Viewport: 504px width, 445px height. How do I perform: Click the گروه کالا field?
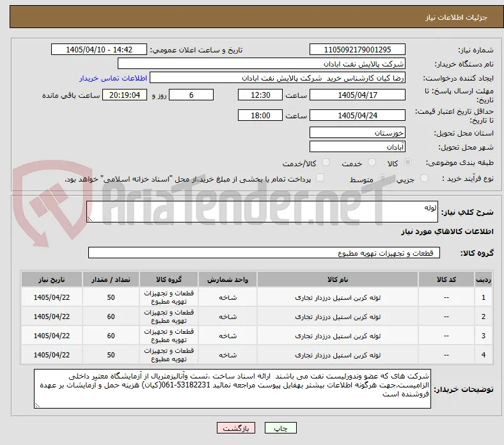(264, 253)
